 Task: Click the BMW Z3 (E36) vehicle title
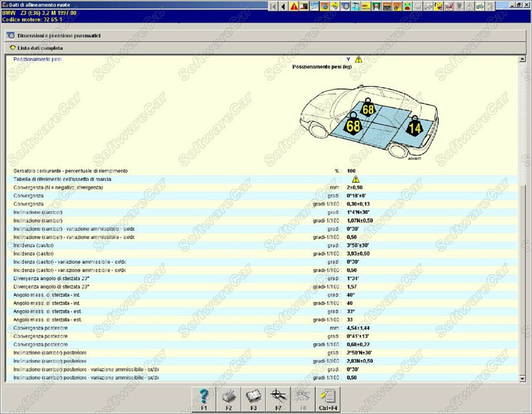(39, 13)
